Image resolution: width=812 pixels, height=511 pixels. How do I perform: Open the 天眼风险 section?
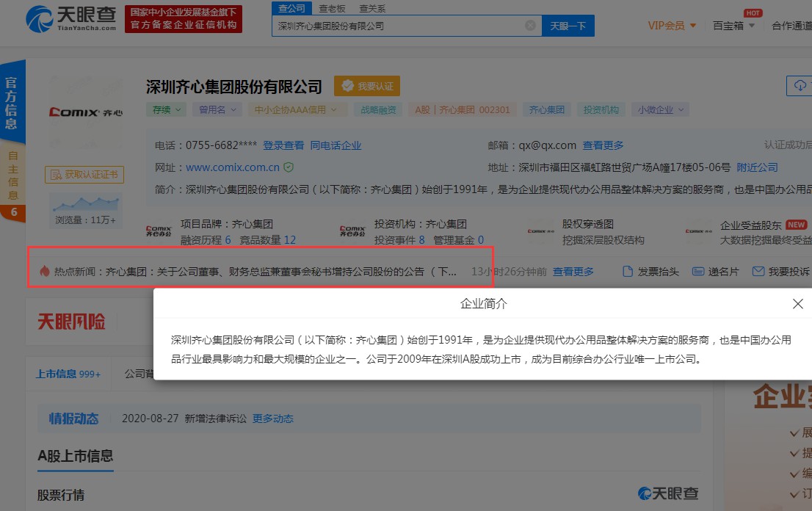tap(71, 322)
